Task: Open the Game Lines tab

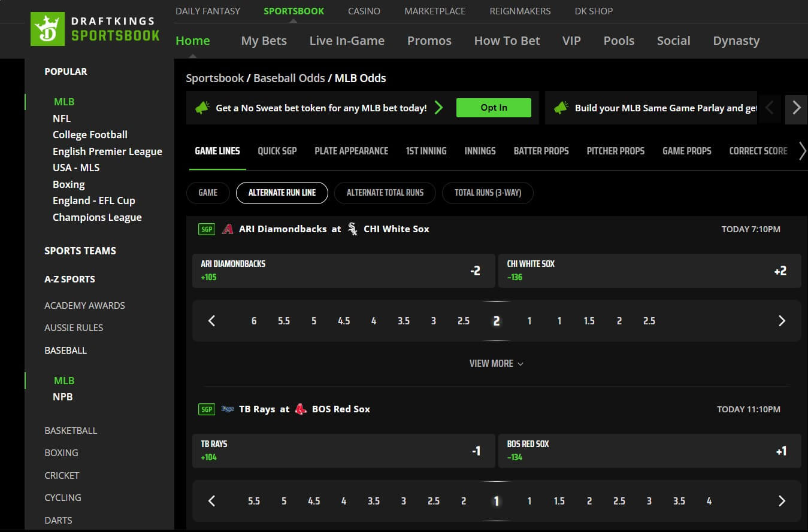Action: pos(217,151)
